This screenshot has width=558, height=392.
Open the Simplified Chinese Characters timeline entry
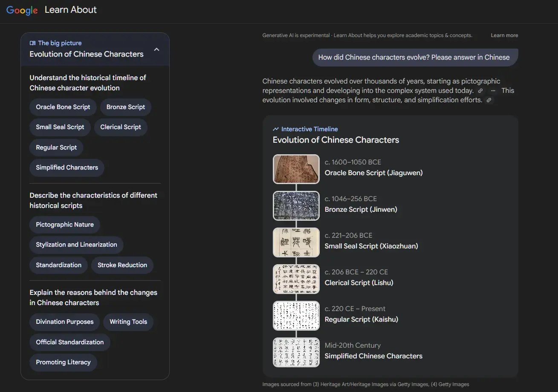point(373,356)
